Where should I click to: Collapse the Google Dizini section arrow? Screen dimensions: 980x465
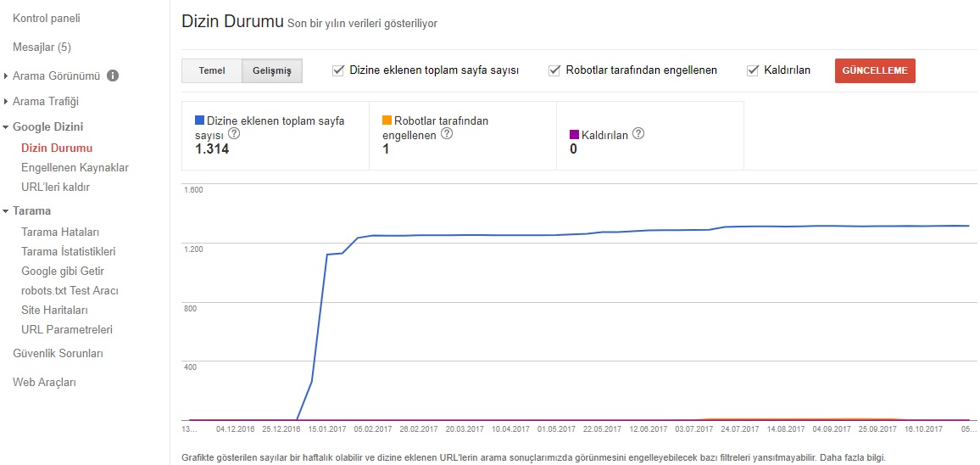pos(6,127)
